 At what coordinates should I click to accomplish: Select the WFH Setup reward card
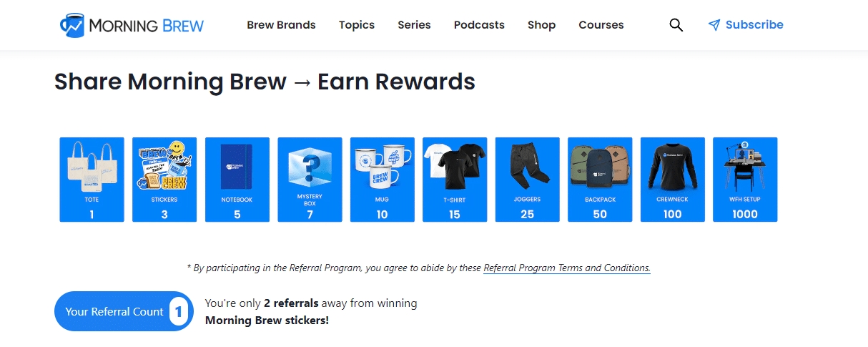pyautogui.click(x=745, y=180)
